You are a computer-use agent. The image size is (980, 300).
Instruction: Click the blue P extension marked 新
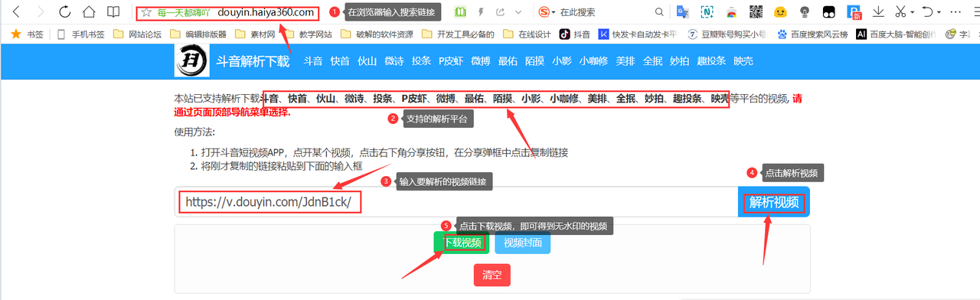(854, 12)
